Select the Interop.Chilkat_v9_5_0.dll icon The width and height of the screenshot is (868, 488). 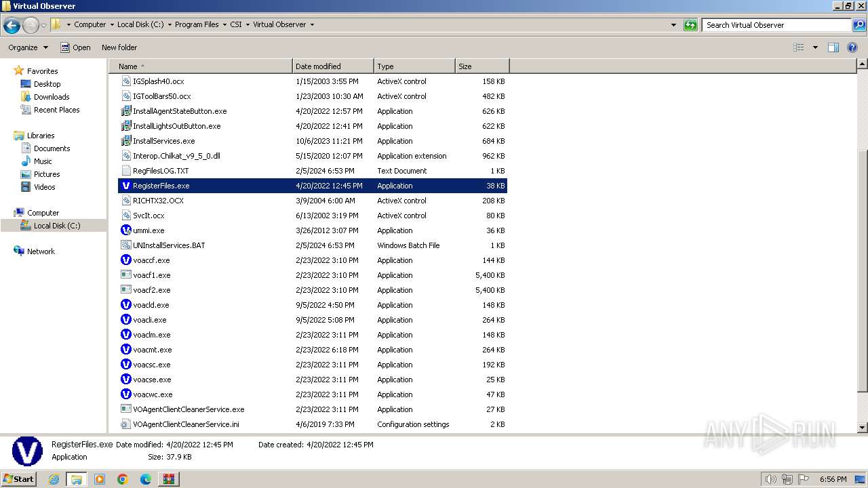coord(125,155)
